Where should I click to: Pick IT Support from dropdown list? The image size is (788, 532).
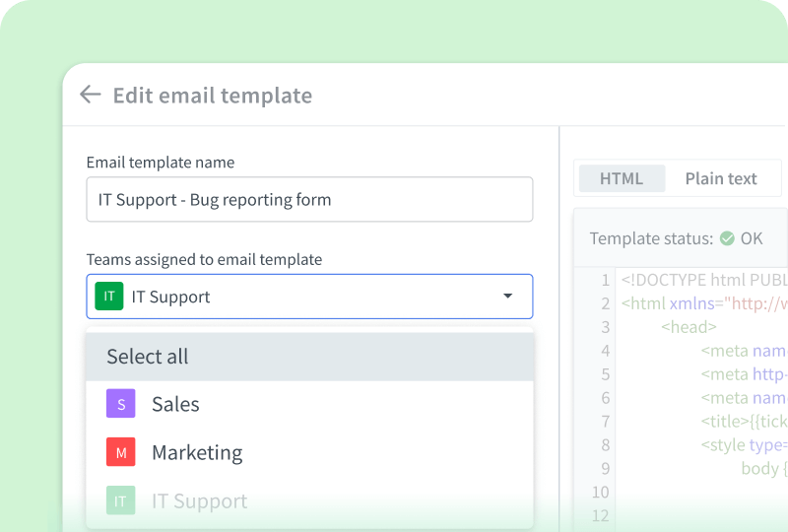199,500
